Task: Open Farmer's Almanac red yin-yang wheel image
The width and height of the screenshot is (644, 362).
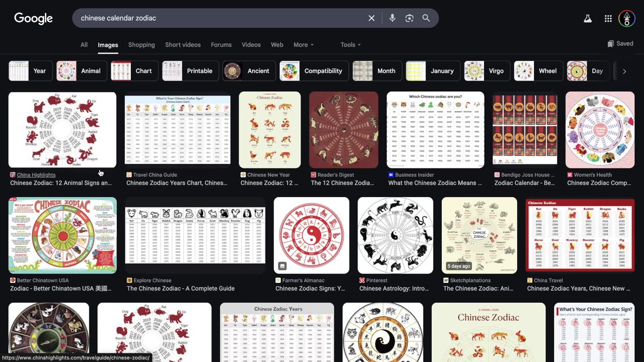Action: 311,235
